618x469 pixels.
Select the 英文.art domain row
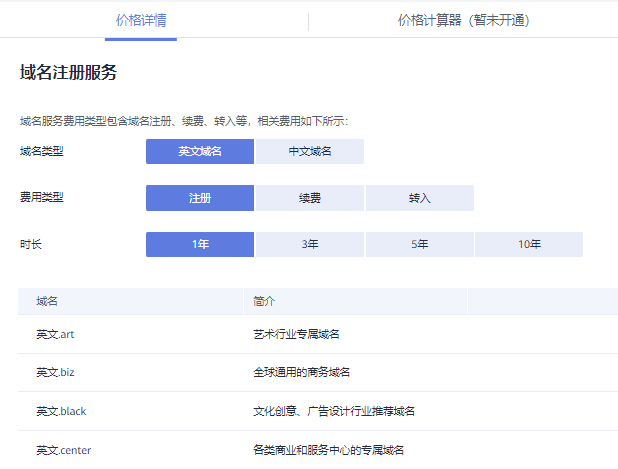click(318, 334)
